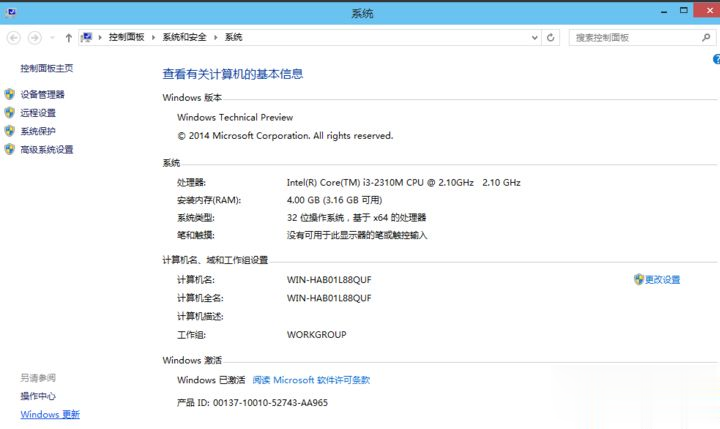720x429 pixels.
Task: Open 控制面板主页 link
Action: [46, 68]
